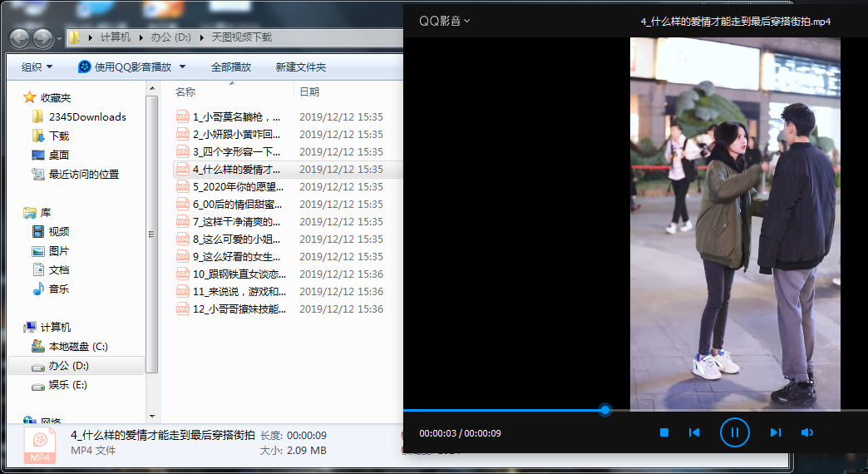Viewport: 868px width, 474px height.
Task: Stop video playback with the square button
Action: point(664,432)
